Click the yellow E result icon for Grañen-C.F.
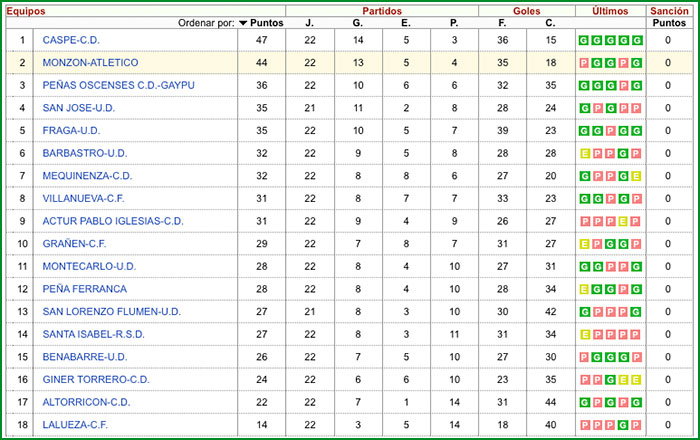 point(584,244)
